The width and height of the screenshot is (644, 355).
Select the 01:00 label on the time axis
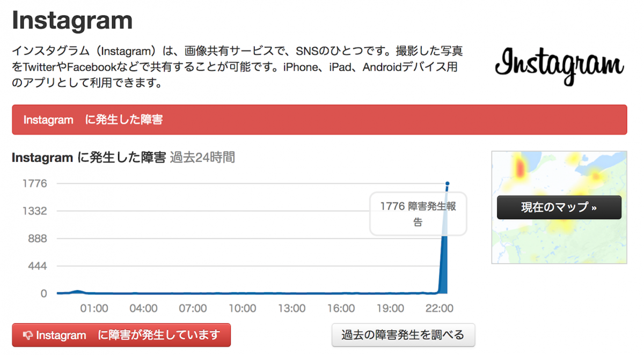[x=94, y=308]
